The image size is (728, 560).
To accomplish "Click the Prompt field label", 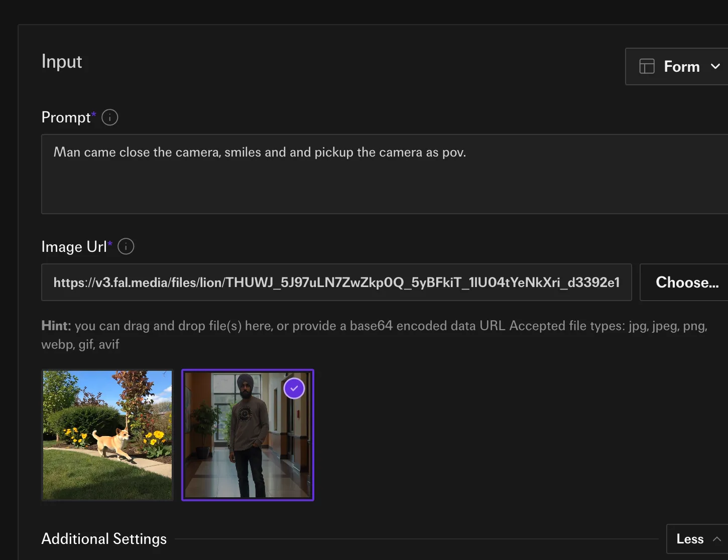I will click(x=66, y=117).
